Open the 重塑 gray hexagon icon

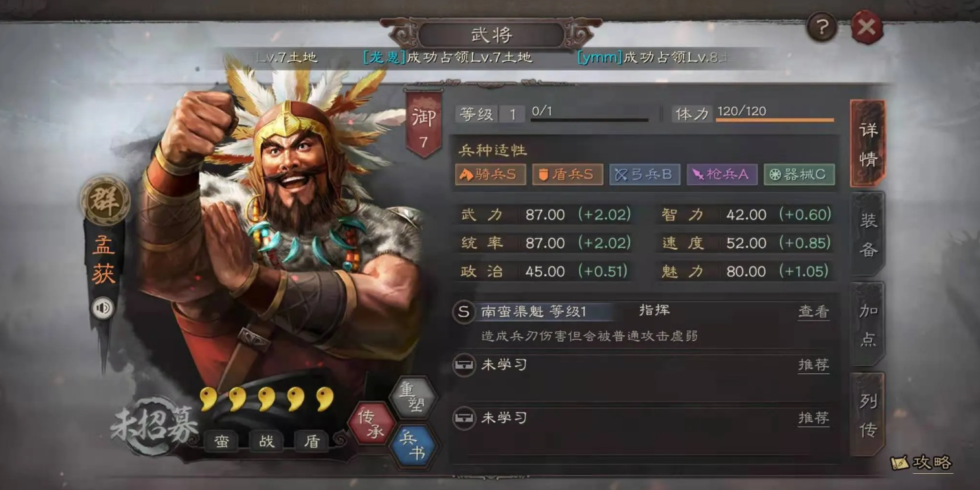tap(412, 397)
